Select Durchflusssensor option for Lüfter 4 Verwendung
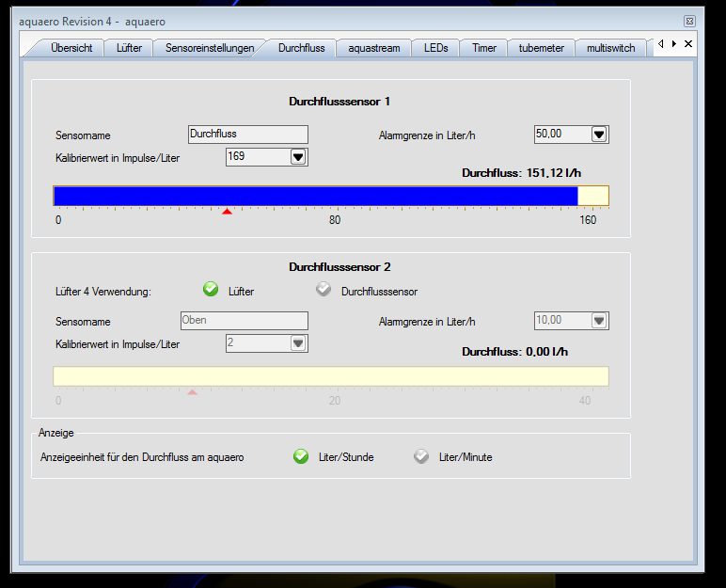Screen dimensions: 726x588 [324, 289]
